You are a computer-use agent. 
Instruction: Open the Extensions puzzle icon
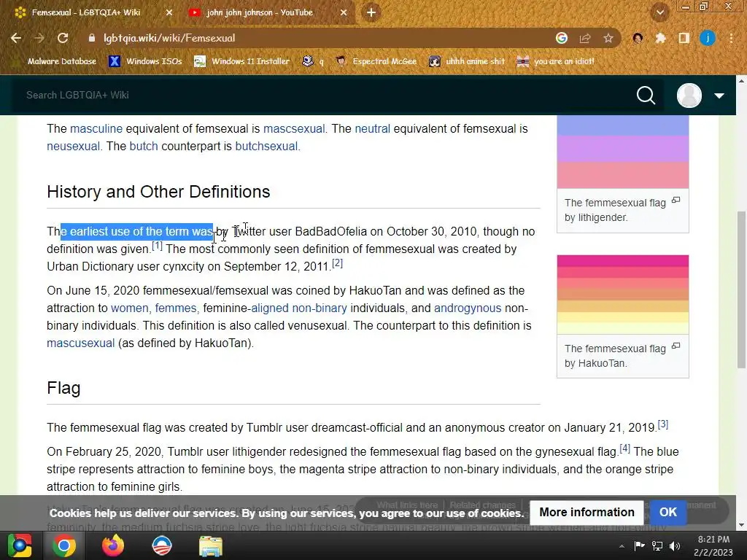click(x=660, y=38)
